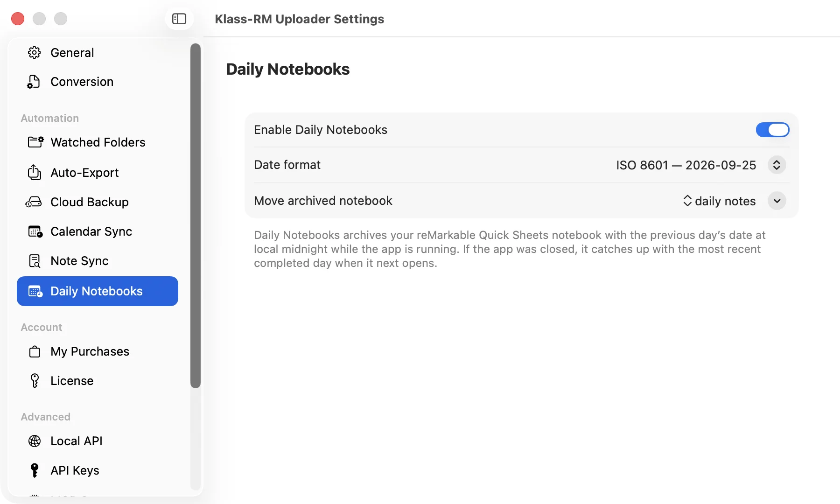Go to Conversion settings

98,82
